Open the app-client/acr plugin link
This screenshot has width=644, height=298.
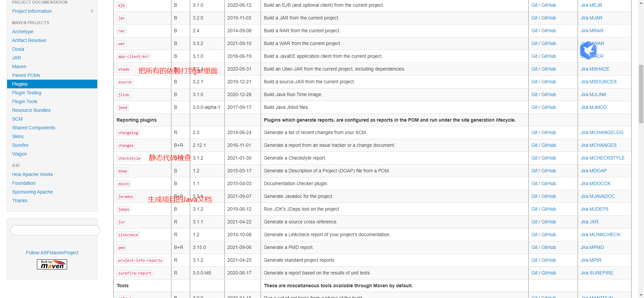coord(133,56)
